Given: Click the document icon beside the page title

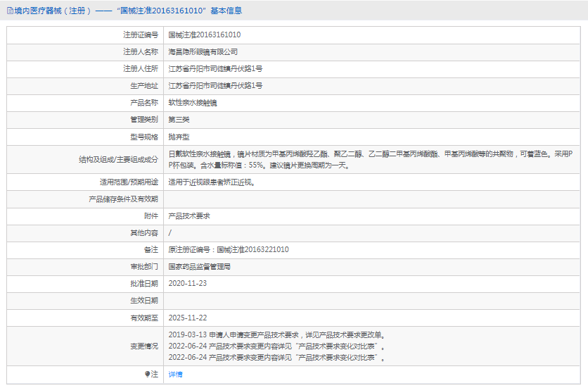Looking at the screenshot, I should pyautogui.click(x=8, y=11).
